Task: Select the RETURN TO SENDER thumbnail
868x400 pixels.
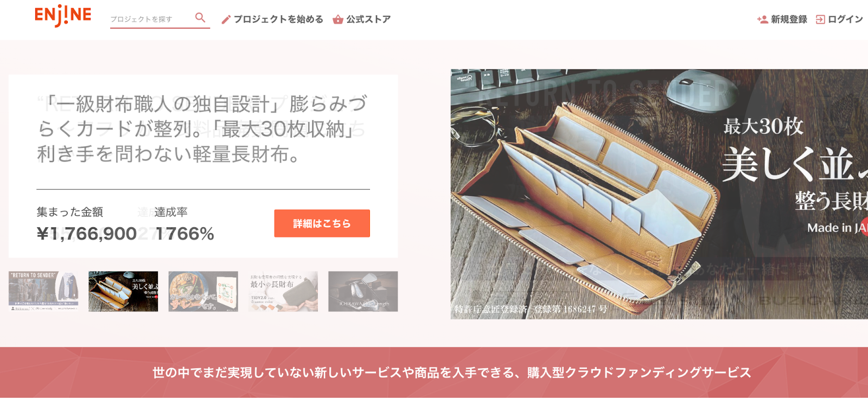Action: coord(43,292)
